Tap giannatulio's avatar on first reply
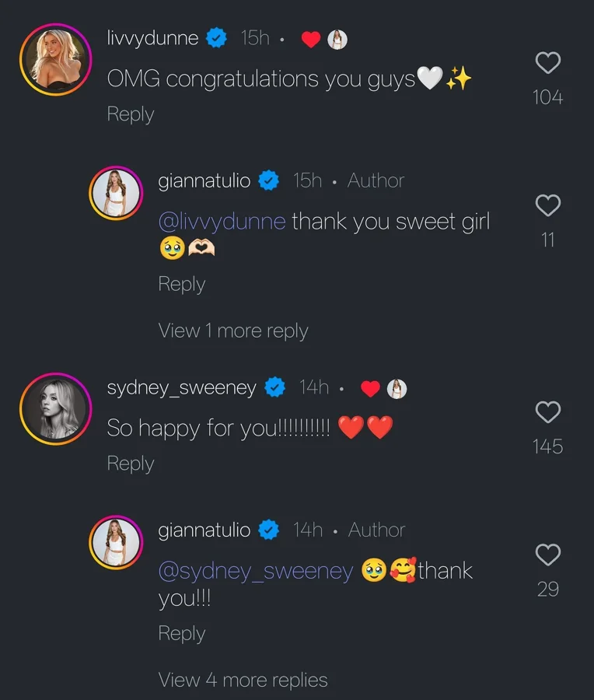This screenshot has height=700, width=594. tap(117, 192)
